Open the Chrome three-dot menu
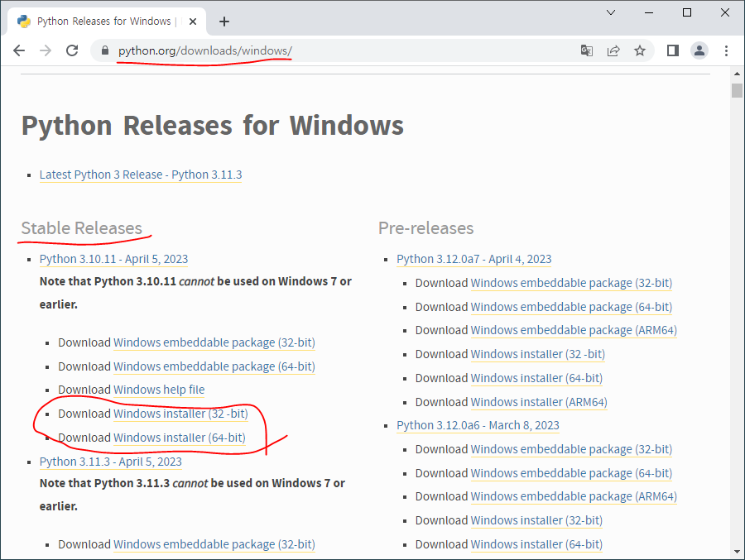Screen dimensions: 745x560 tap(726, 50)
